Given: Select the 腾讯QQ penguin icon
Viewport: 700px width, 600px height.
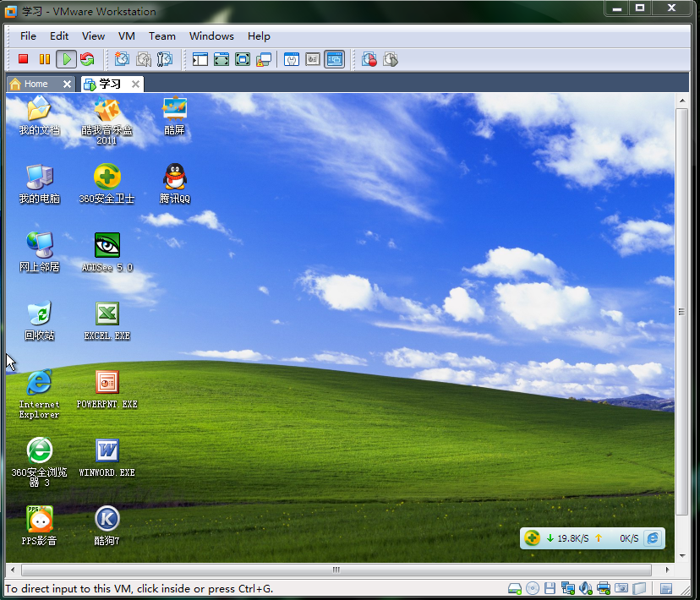Looking at the screenshot, I should (x=174, y=183).
